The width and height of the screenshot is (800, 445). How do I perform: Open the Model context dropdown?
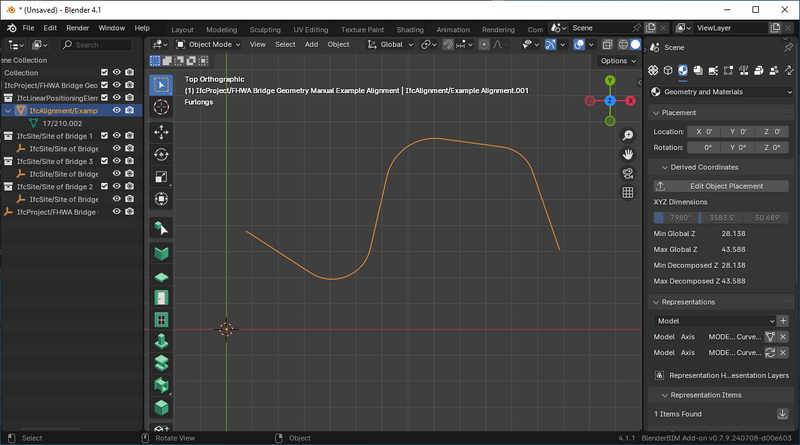click(714, 321)
